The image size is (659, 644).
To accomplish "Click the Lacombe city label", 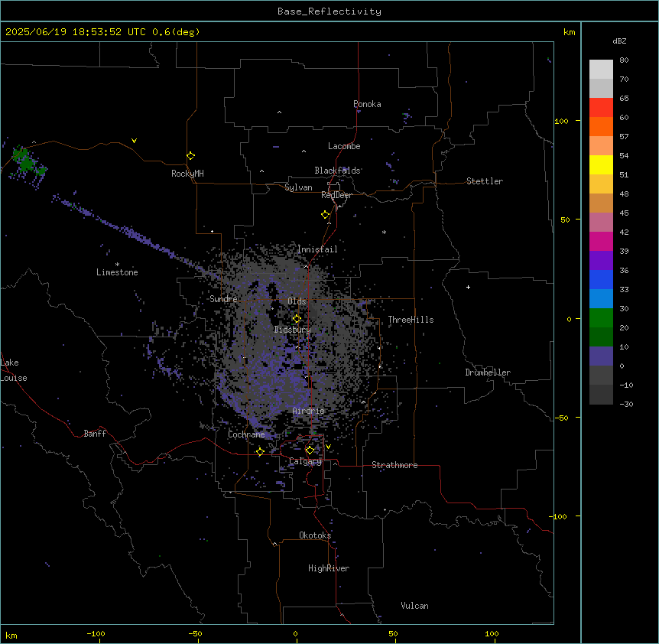I will coord(344,146).
